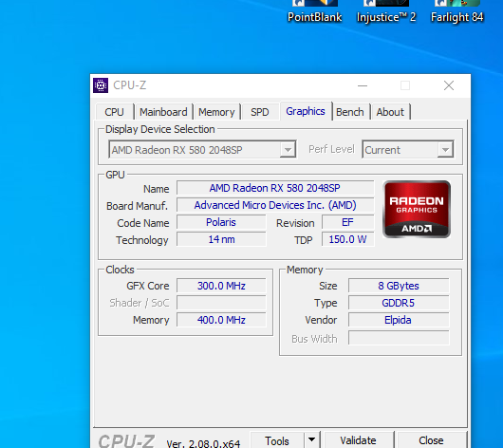Click the Close button at bottom
The image size is (503, 448).
tap(431, 440)
